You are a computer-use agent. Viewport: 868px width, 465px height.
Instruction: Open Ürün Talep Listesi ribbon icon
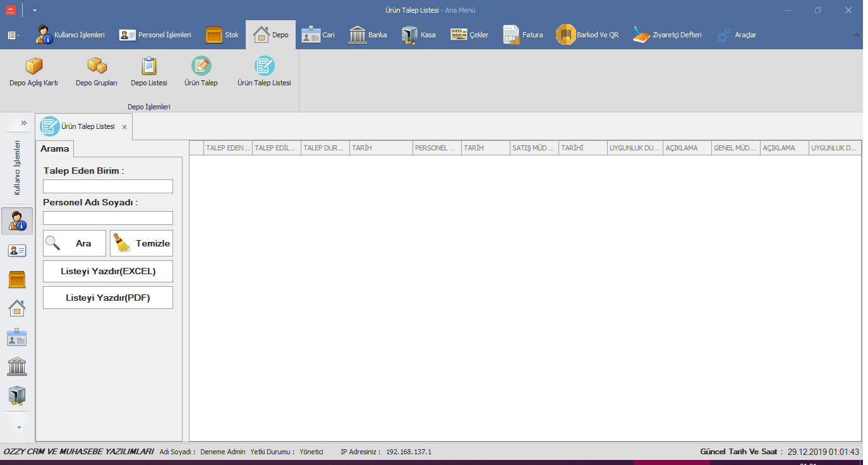(264, 71)
